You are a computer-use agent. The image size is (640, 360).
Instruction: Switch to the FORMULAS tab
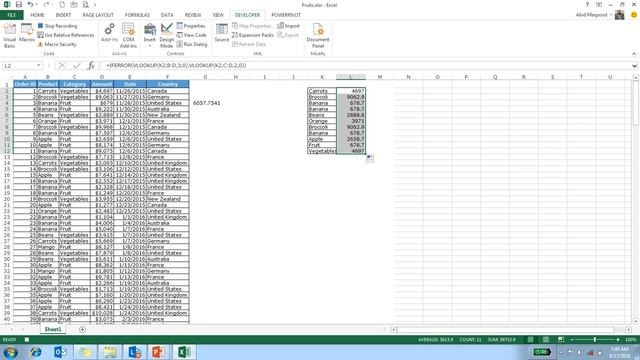point(137,15)
